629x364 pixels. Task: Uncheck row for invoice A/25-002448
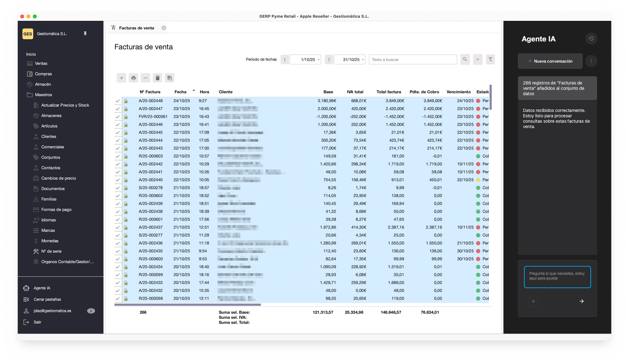[x=118, y=101]
